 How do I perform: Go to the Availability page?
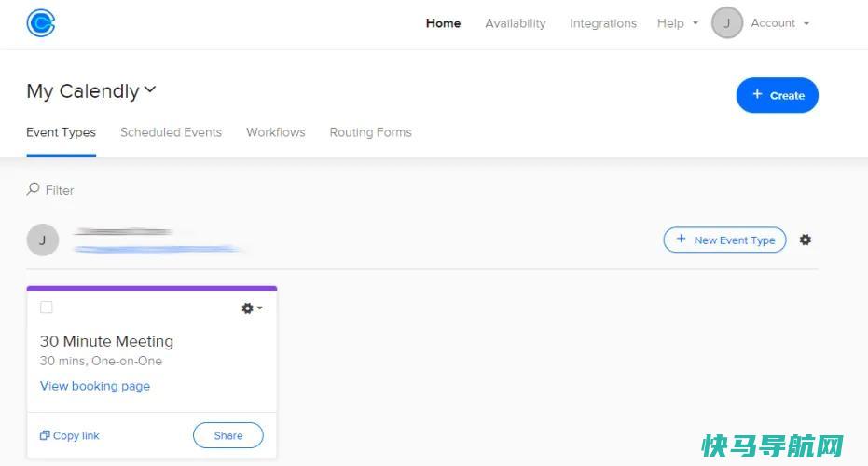click(x=516, y=23)
